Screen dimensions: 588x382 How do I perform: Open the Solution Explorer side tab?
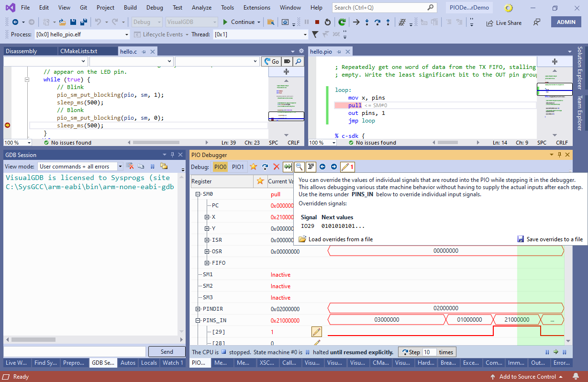(580, 67)
